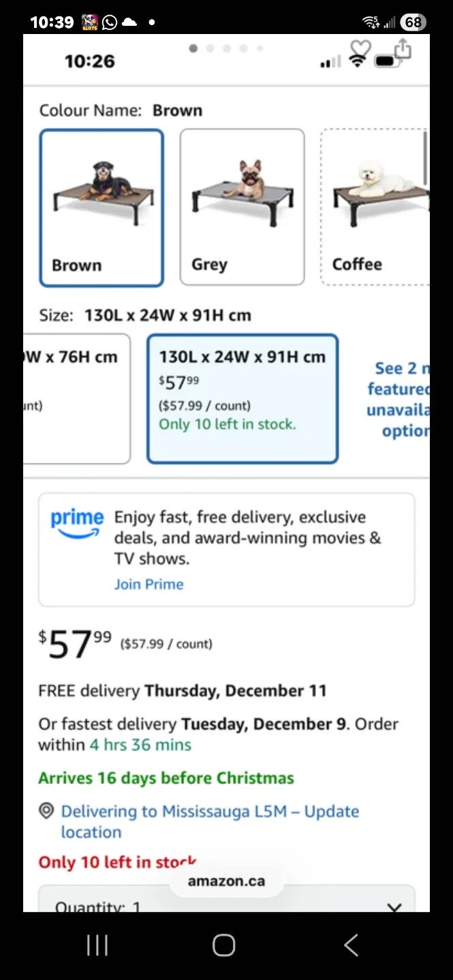Tap the share icon
This screenshot has height=980, width=453.
[403, 48]
